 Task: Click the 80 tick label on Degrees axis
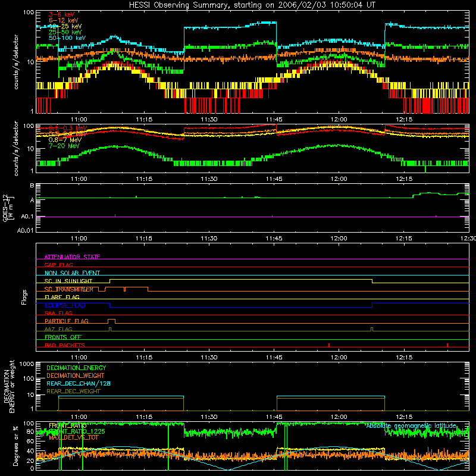pyautogui.click(x=30, y=432)
